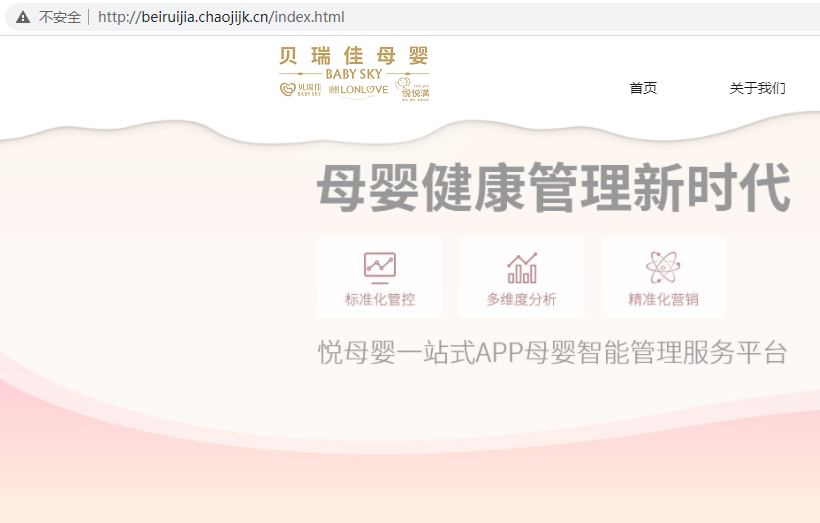The width and height of the screenshot is (820, 523).
Task: Click the 多维度分析 bar-chart icon
Action: pyautogui.click(x=522, y=268)
